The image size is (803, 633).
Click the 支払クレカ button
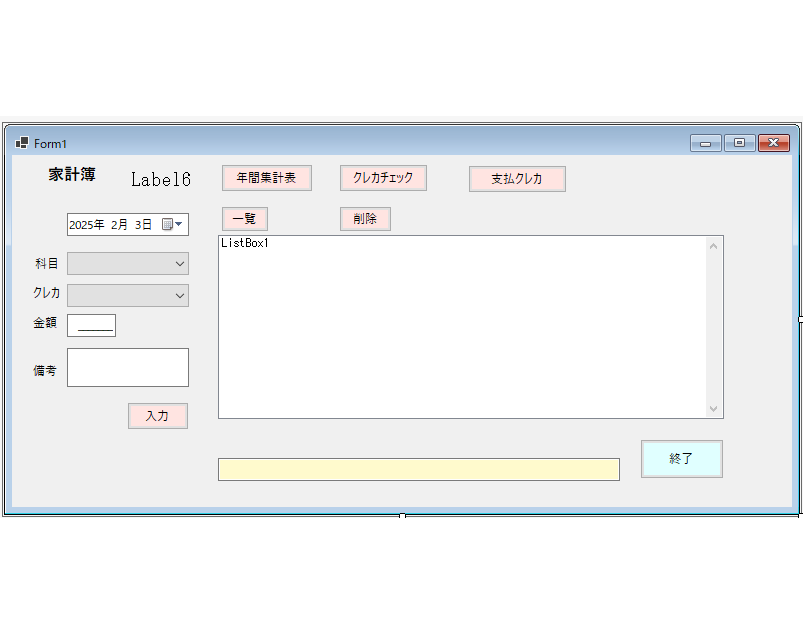517,179
